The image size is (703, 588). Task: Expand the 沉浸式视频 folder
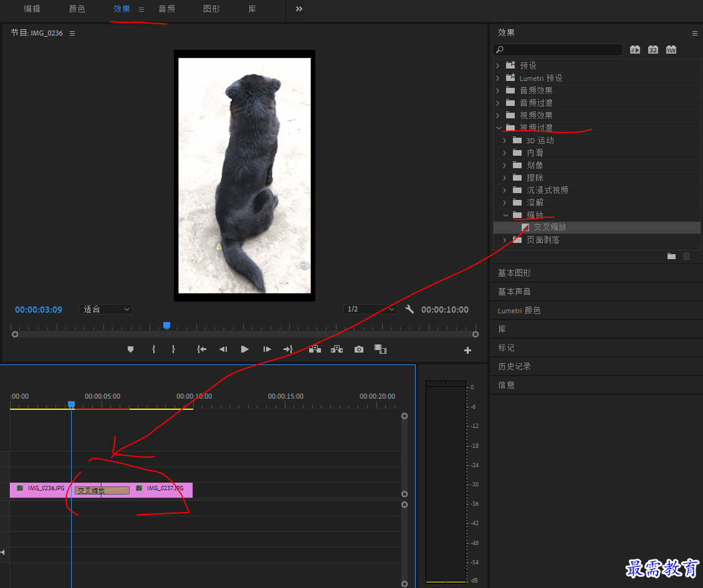tap(505, 190)
